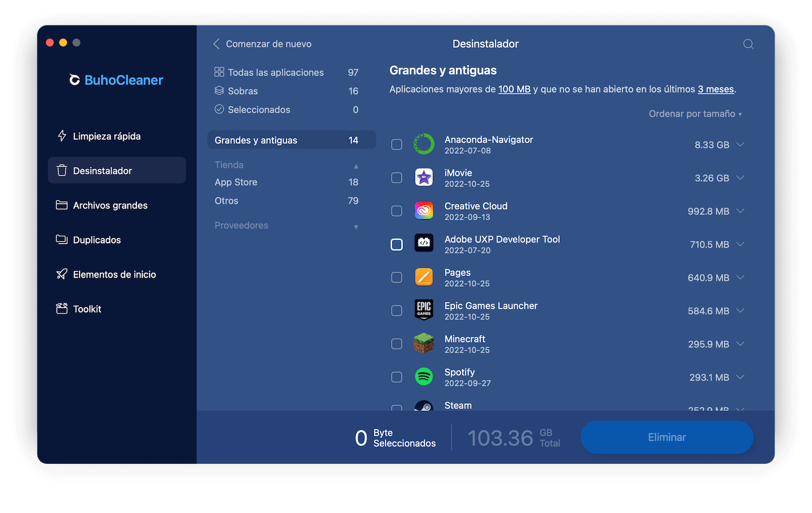Click the Minecraft app name

click(x=465, y=339)
